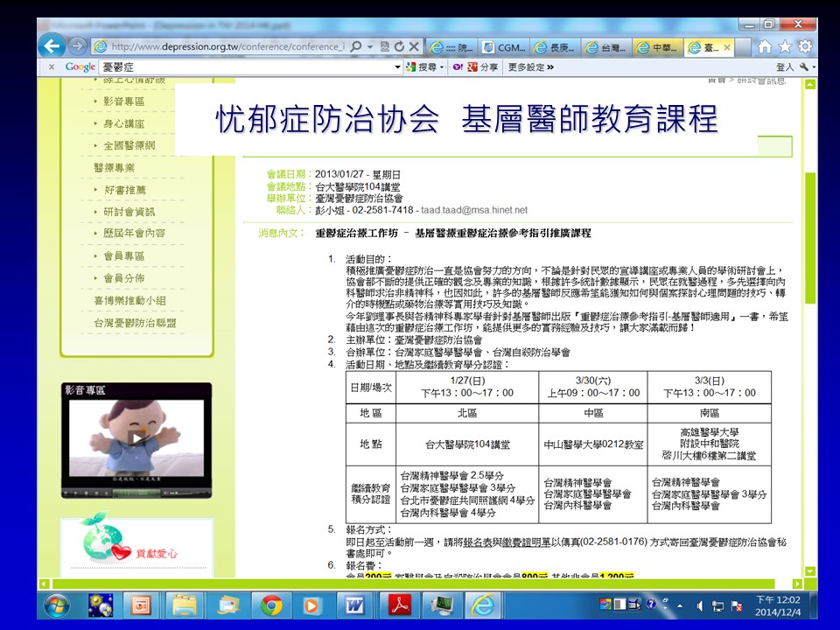
Task: Open 好書推薦 sidebar link
Action: tap(124, 190)
